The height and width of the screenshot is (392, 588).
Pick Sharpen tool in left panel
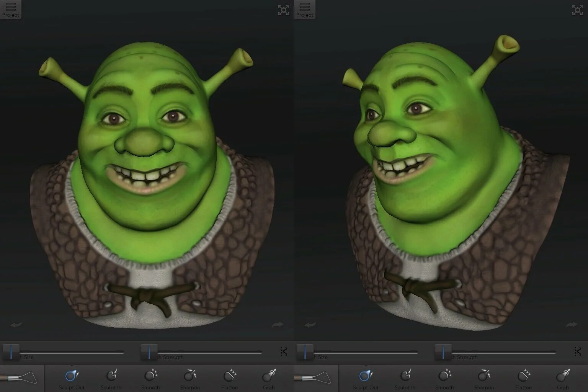coord(190,379)
